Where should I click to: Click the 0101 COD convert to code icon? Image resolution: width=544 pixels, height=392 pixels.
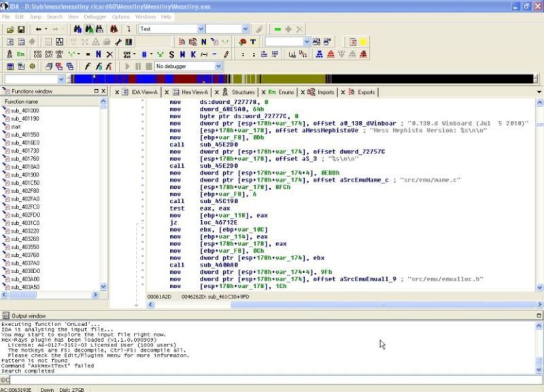(x=37, y=54)
